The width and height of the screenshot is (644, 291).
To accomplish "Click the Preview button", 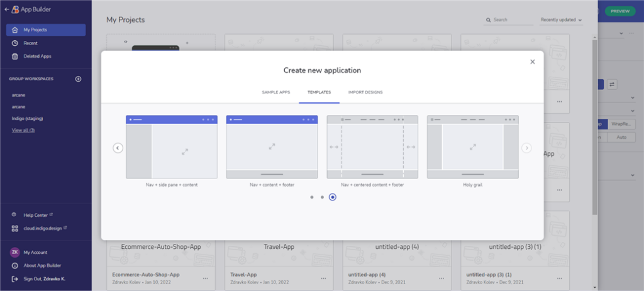I will [620, 11].
